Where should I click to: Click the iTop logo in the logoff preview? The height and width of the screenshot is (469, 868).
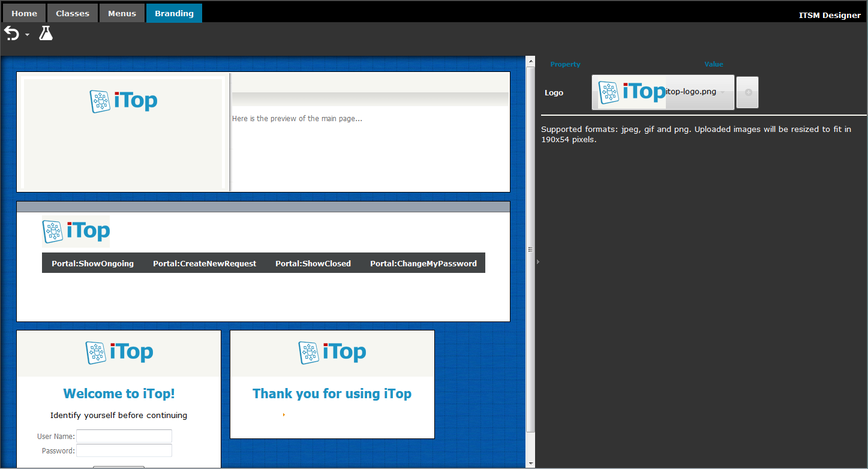pos(332,353)
